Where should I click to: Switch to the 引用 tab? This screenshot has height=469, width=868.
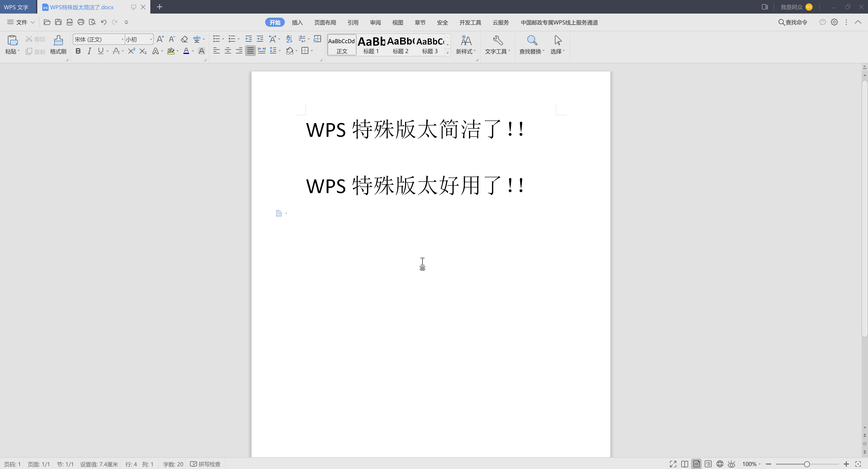(353, 22)
